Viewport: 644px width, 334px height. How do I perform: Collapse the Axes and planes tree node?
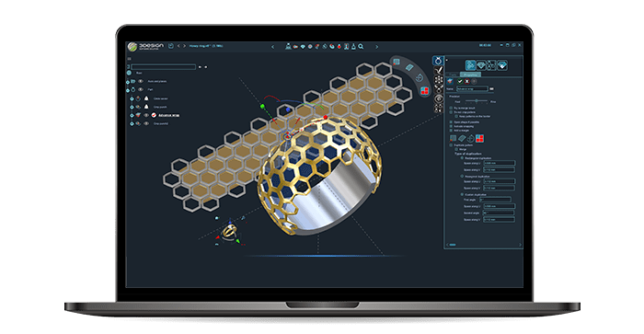tap(128, 81)
